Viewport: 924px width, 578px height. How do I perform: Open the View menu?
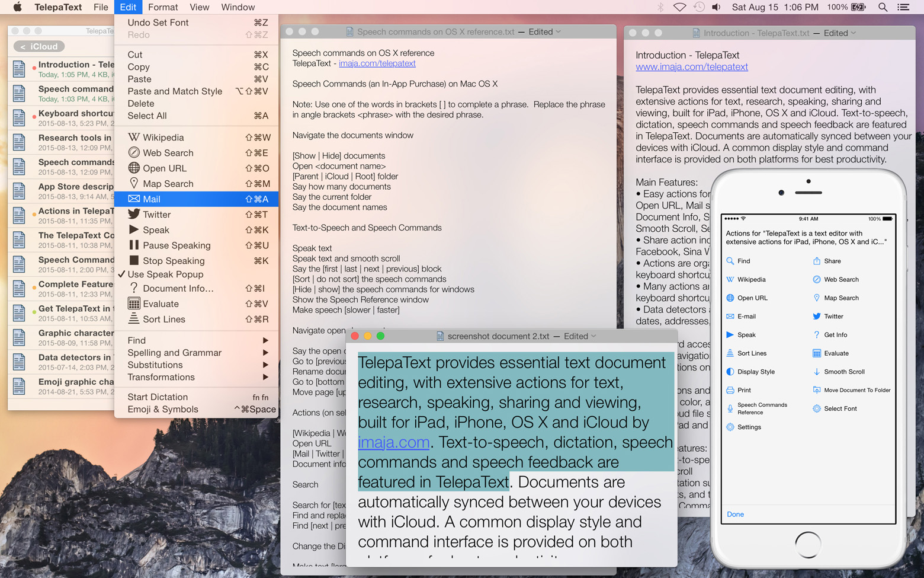click(199, 7)
